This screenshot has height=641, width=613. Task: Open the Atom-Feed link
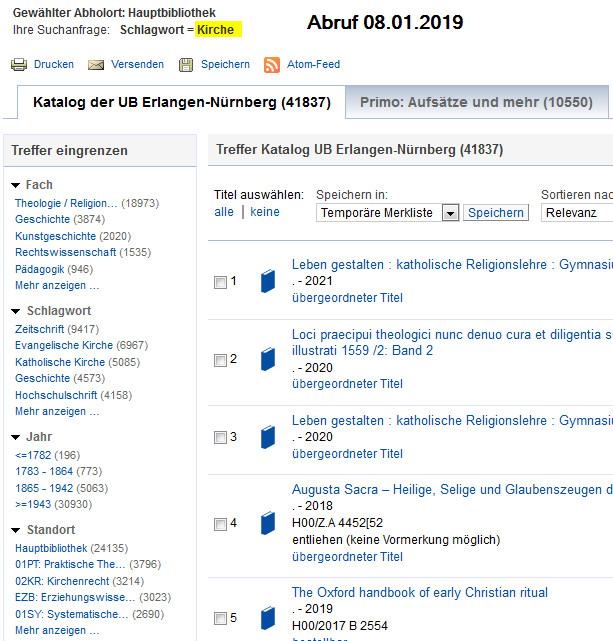pyautogui.click(x=313, y=64)
